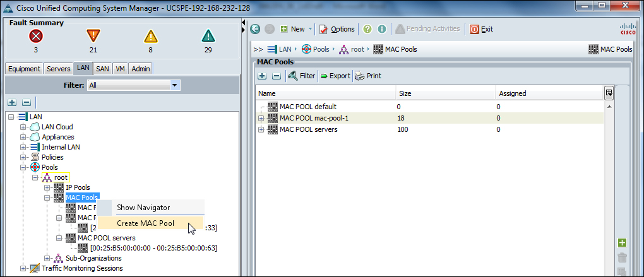Image resolution: width=644 pixels, height=277 pixels.
Task: Click the Export button
Action: [335, 76]
